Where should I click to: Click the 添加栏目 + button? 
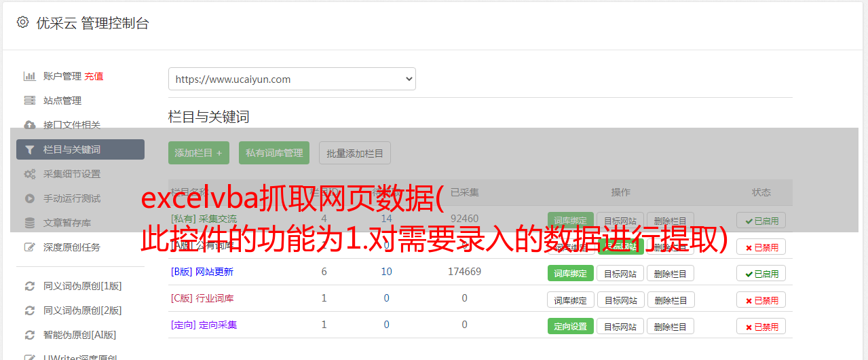coord(199,153)
